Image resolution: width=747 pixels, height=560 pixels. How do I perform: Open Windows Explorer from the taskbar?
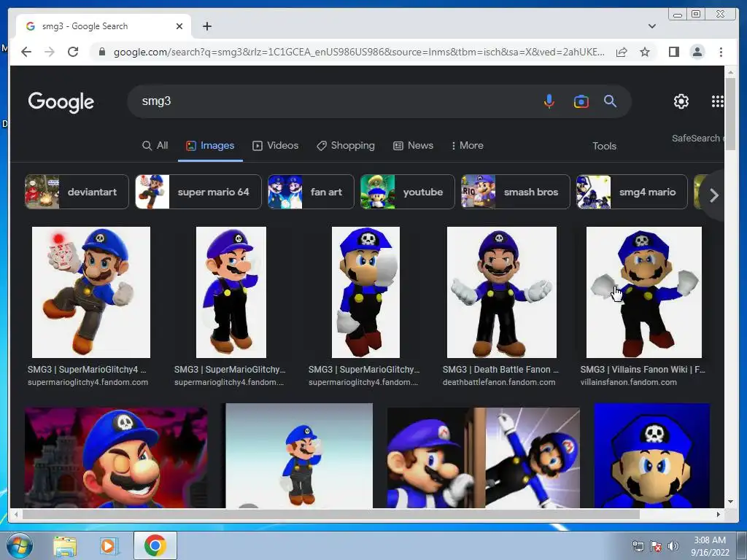(x=65, y=545)
